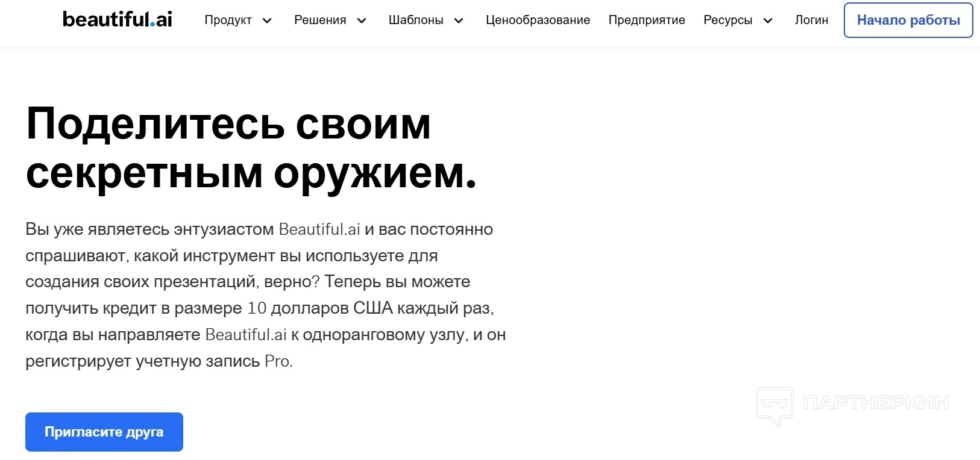Open the Решения menu
Screen dimensions: 980x460
[x=320, y=20]
